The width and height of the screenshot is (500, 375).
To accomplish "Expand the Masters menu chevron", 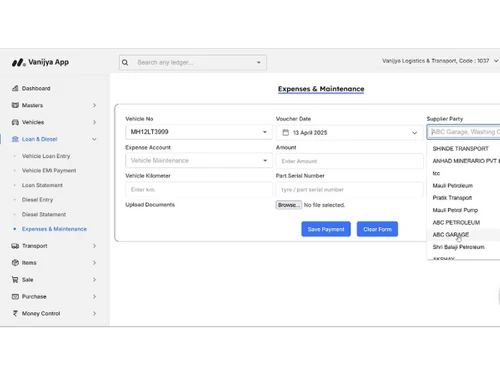I will click(x=94, y=105).
